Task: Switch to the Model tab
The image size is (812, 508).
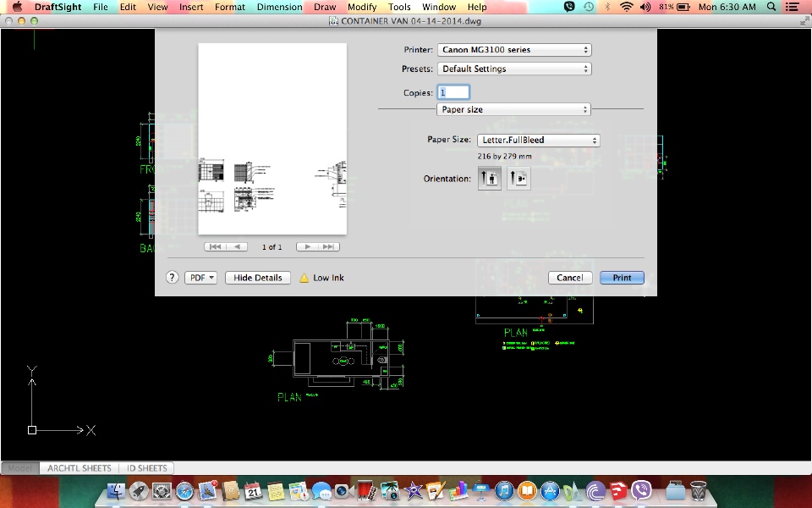Action: [x=20, y=468]
